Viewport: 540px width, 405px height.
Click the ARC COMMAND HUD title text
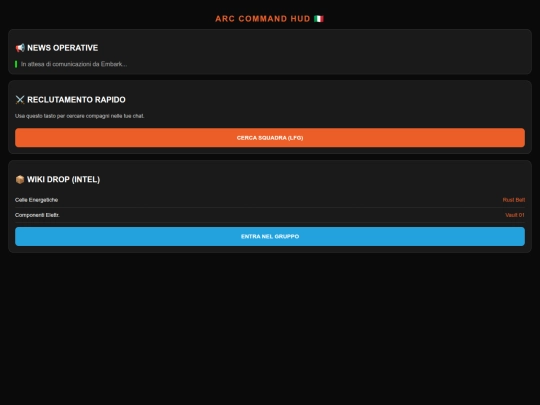tap(263, 19)
